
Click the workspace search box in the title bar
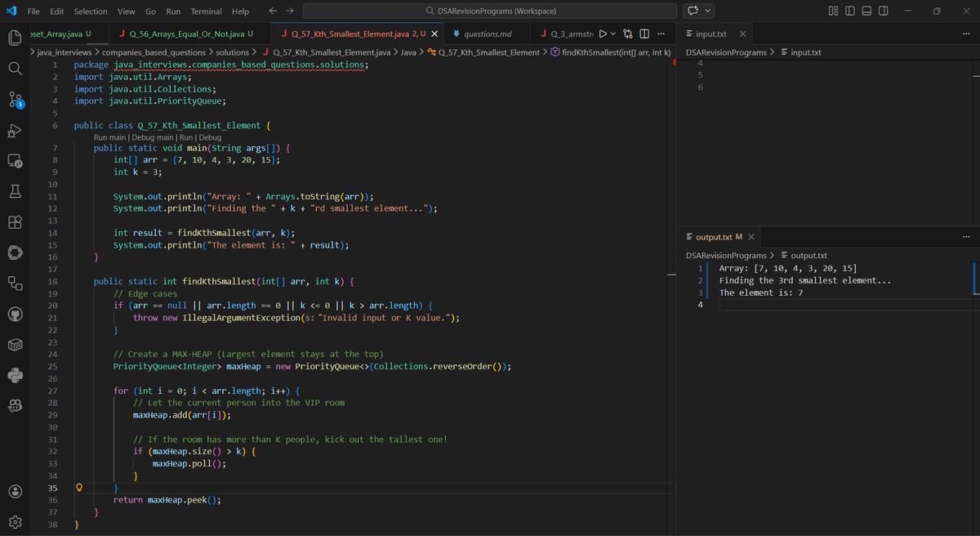point(491,11)
